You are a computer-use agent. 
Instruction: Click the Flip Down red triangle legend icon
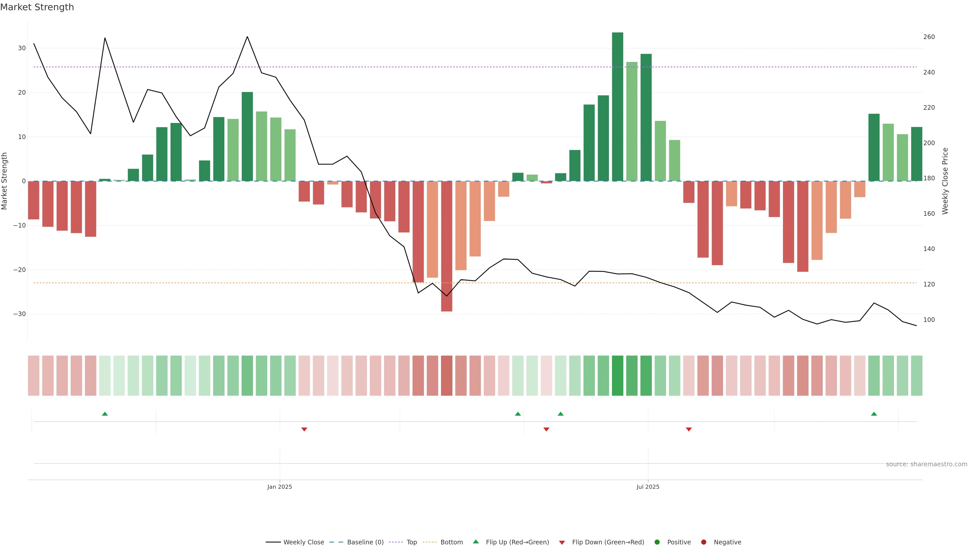562,543
